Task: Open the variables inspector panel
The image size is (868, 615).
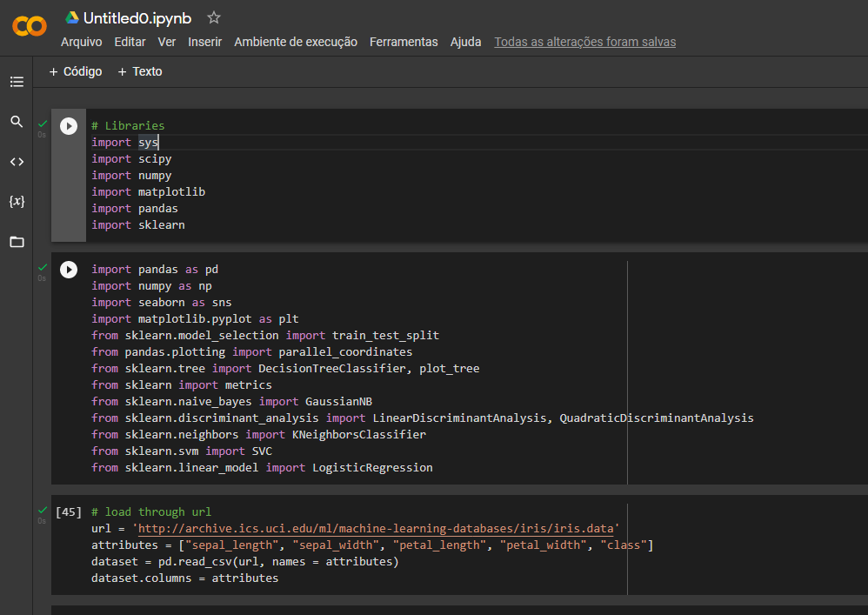Action: (16, 201)
